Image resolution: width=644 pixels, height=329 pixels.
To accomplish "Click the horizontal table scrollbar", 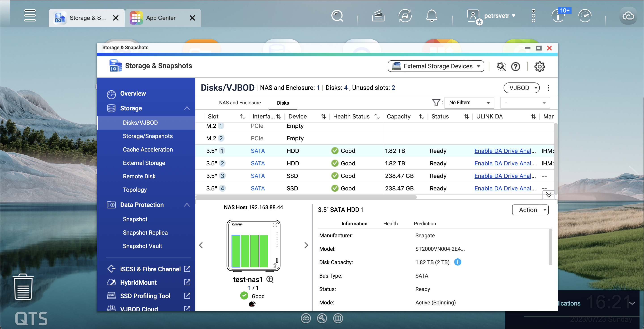I will click(x=306, y=197).
